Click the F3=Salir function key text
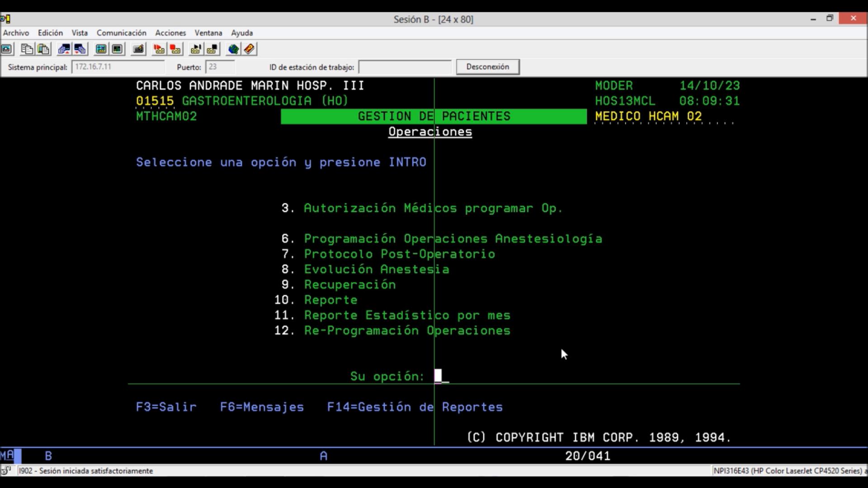Viewport: 868px width, 488px height. [166, 407]
